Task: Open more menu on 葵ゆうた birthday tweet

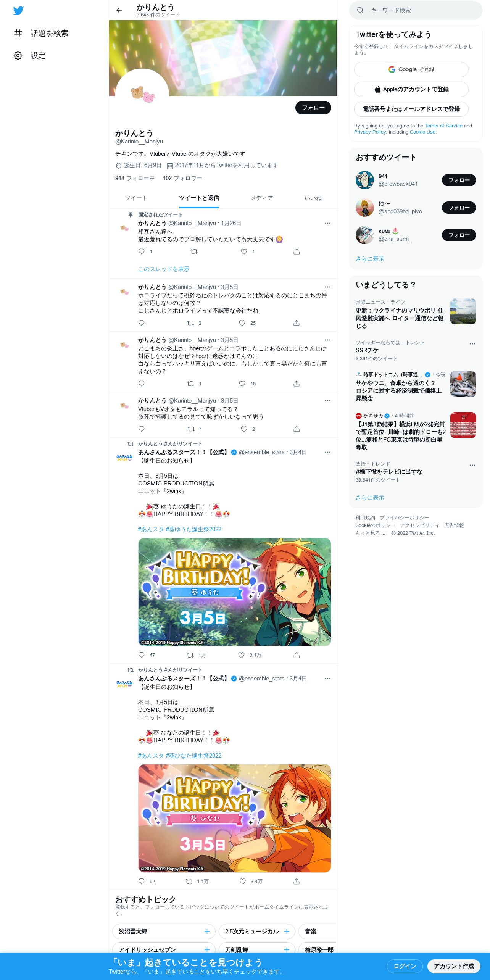Action: coord(327,452)
